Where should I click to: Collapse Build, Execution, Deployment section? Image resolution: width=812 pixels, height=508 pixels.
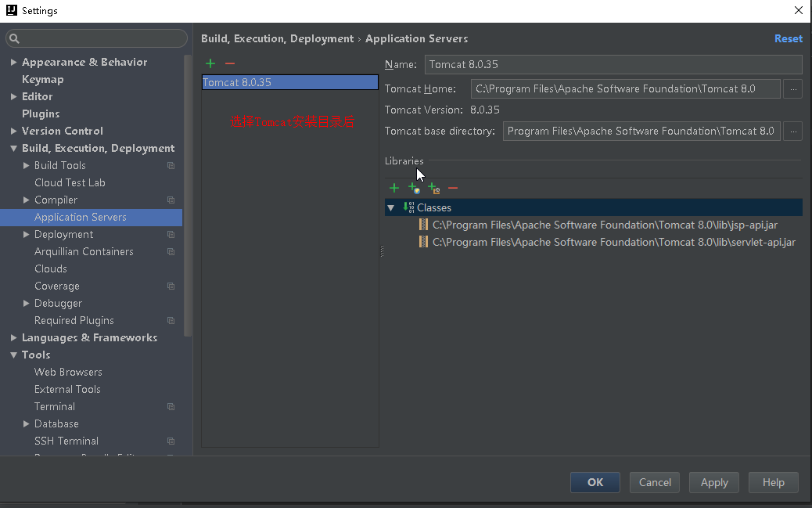pos(13,148)
